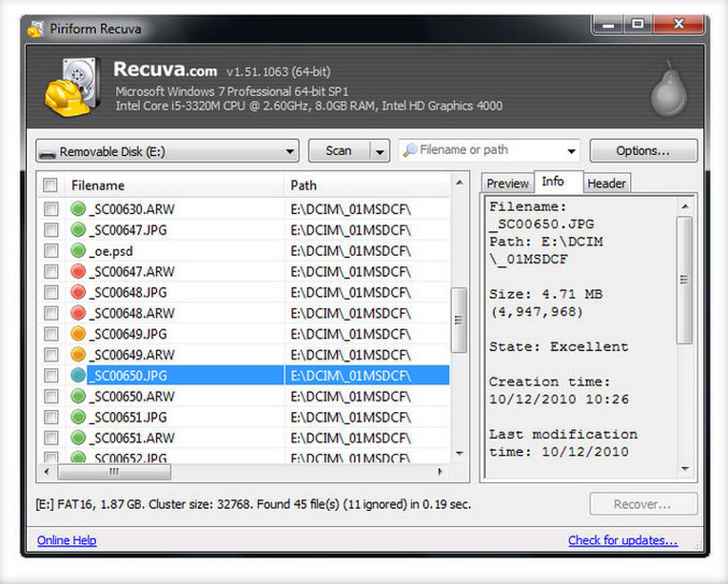Click the red status dot for _SC00647.ARW
728x586 pixels.
[x=78, y=271]
